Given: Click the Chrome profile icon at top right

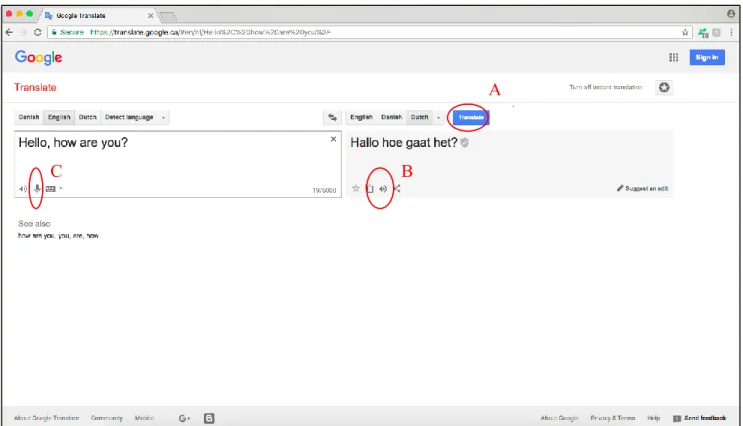Looking at the screenshot, I should (731, 14).
